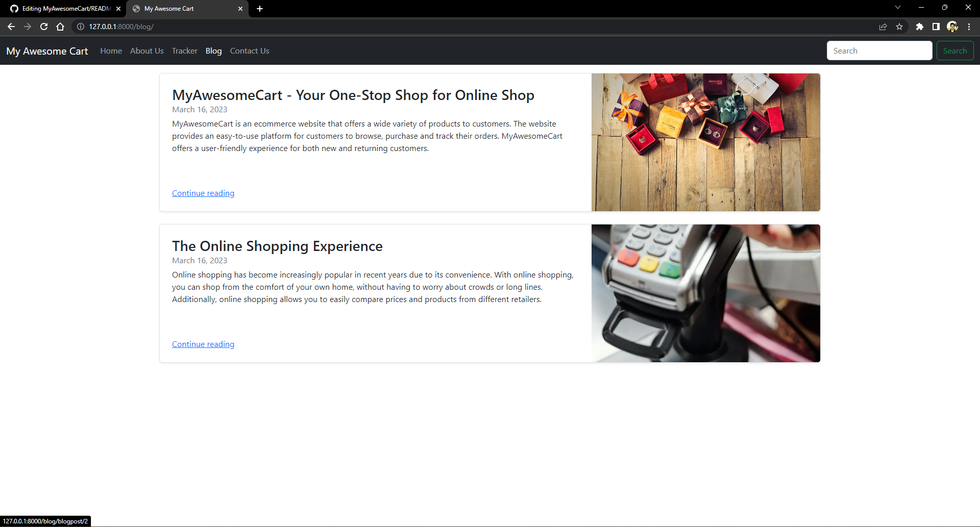Open the Contact Us page link
The image size is (980, 527).
[249, 51]
